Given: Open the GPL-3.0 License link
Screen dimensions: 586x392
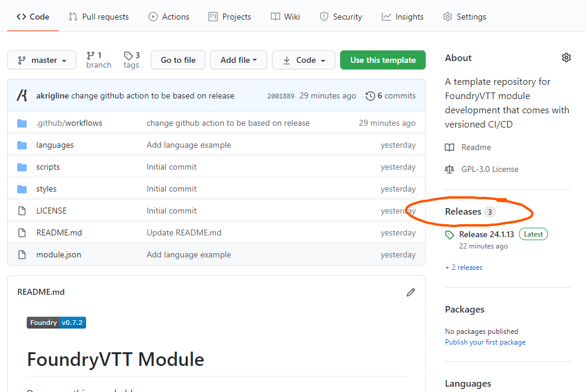Looking at the screenshot, I should [490, 169].
